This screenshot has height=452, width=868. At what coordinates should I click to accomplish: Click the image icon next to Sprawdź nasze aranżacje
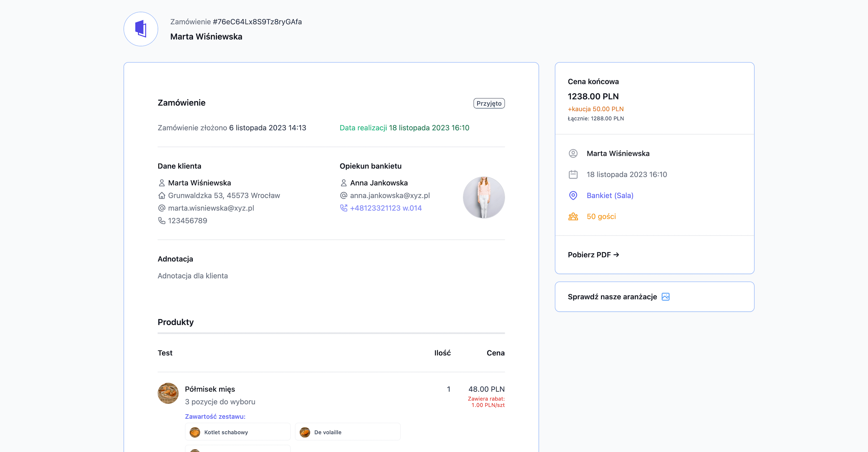665,297
